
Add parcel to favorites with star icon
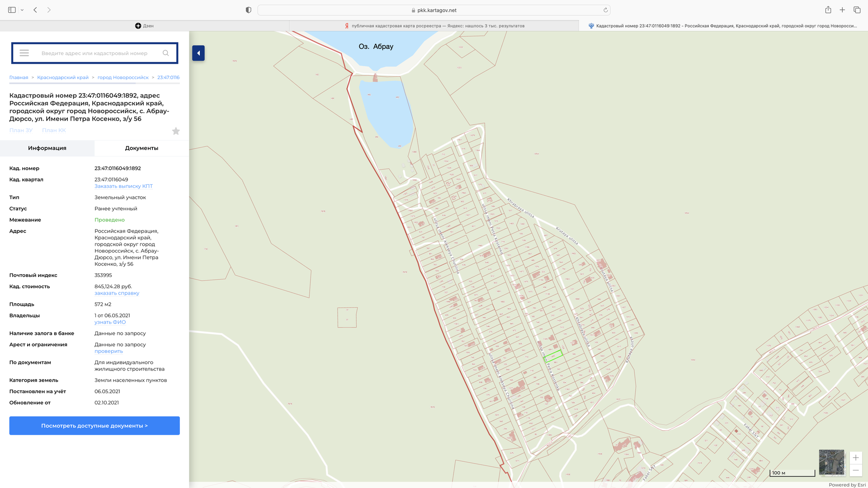(x=176, y=131)
